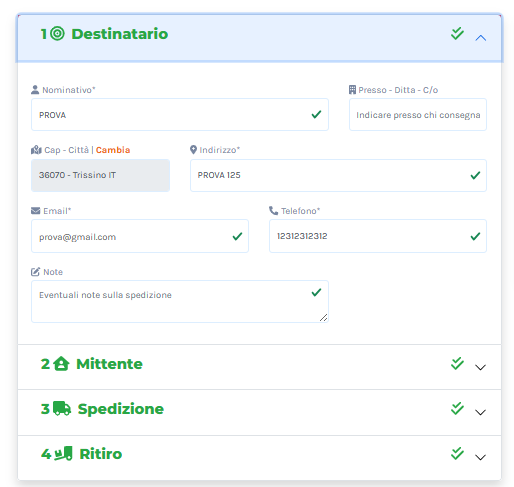The width and height of the screenshot is (514, 487).
Task: Click the Note textarea for shipment notes
Action: click(x=180, y=301)
